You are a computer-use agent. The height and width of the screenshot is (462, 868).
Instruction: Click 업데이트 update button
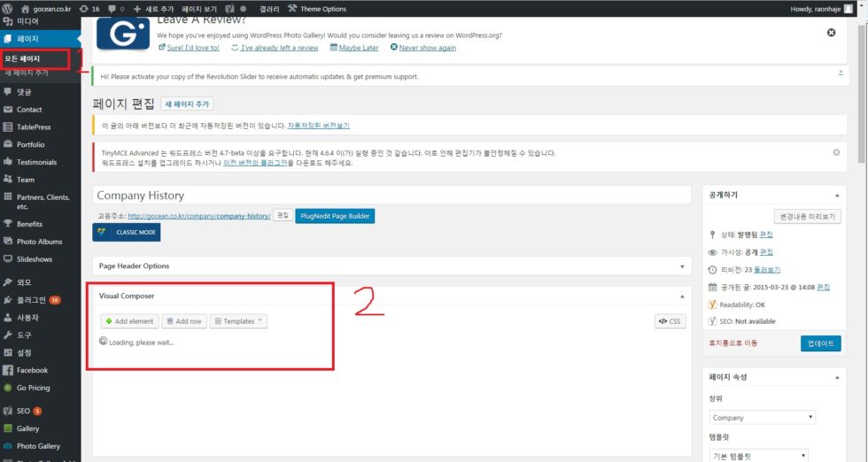[820, 343]
